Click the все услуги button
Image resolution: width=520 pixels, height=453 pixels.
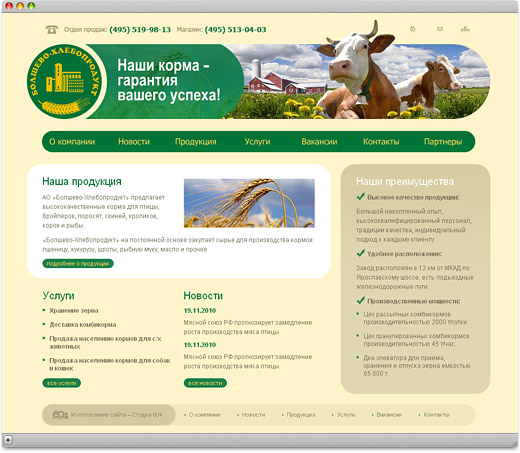[x=62, y=383]
